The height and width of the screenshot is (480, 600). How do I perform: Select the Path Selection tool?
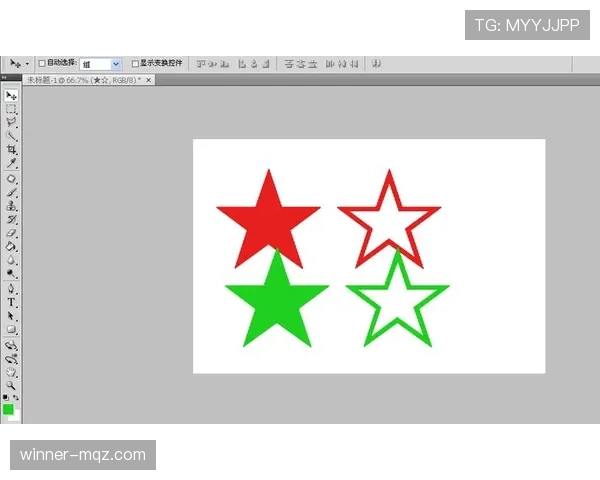pos(11,316)
